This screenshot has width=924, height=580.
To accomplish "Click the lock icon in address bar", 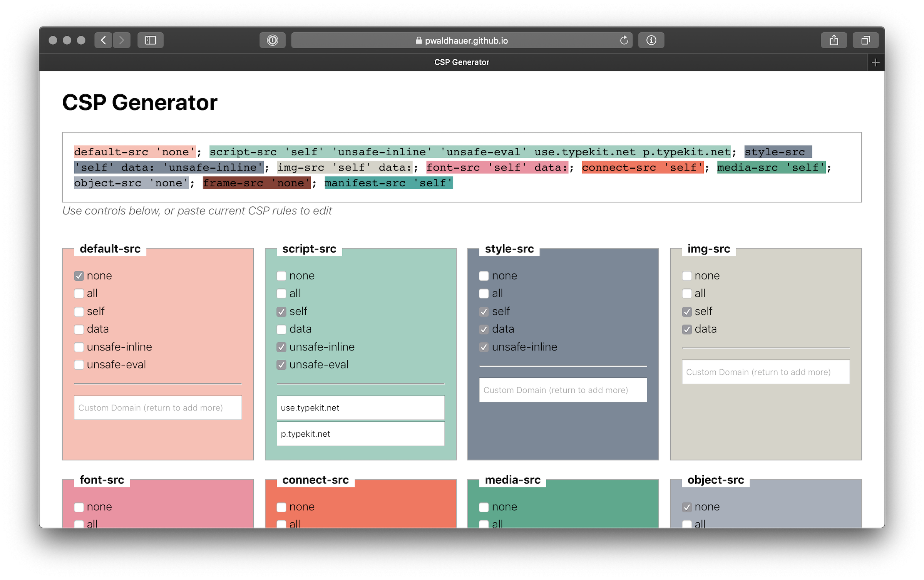I will pyautogui.click(x=418, y=40).
